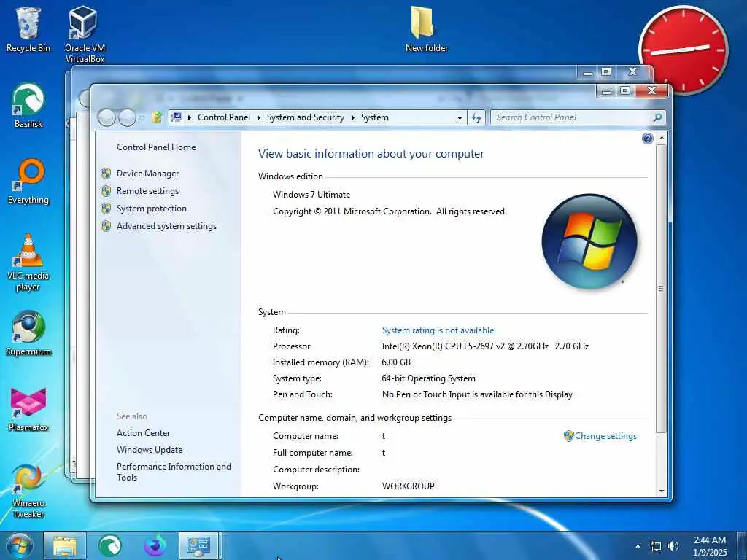Expand arrow before Control Panel breadcrumb
Viewport: 747px width, 560px height.
tap(190, 117)
